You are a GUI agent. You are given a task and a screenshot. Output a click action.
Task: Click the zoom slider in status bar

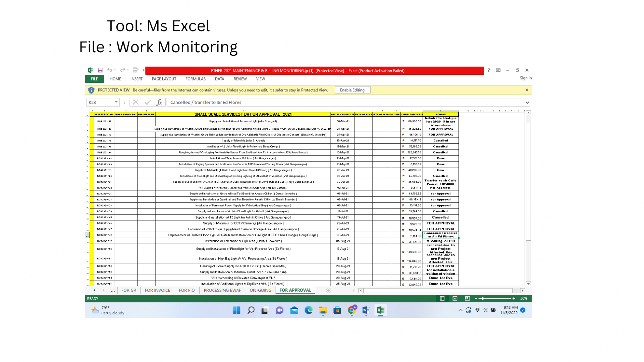pos(483,298)
